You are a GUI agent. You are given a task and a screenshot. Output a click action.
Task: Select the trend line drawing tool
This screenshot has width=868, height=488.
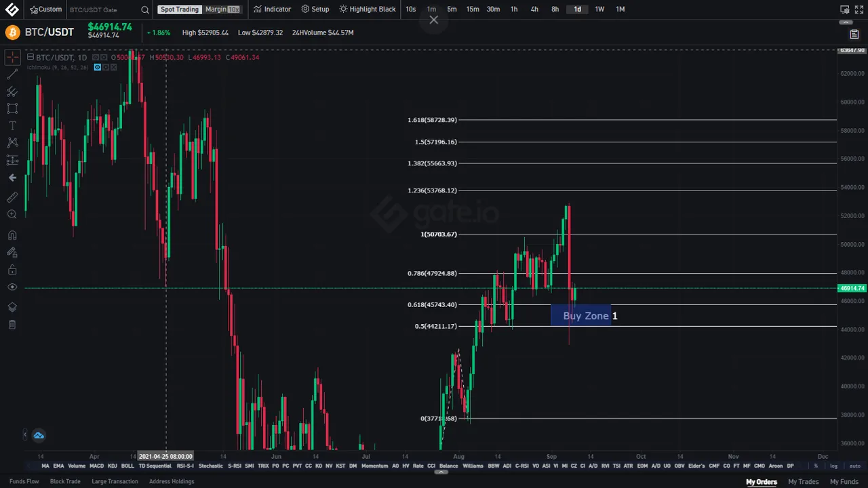click(x=12, y=74)
